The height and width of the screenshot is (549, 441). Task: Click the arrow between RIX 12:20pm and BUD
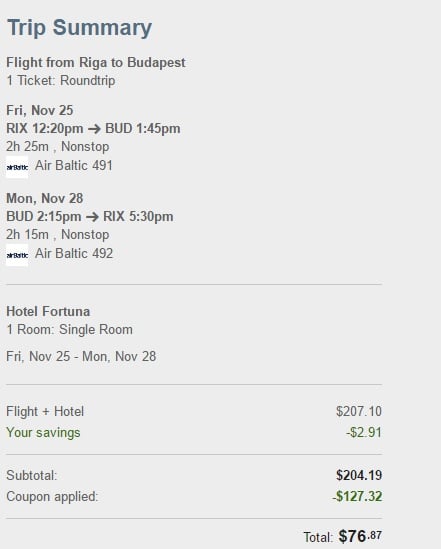[94, 129]
